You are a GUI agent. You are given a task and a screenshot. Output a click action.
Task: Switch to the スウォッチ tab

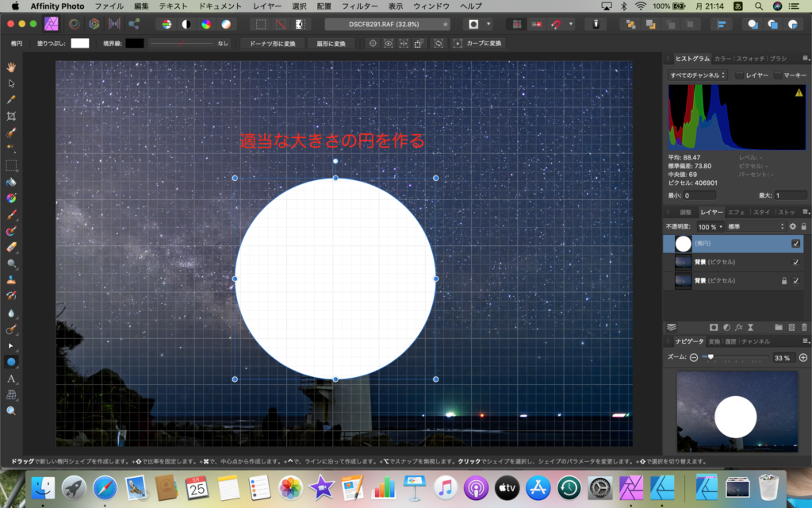(x=750, y=59)
